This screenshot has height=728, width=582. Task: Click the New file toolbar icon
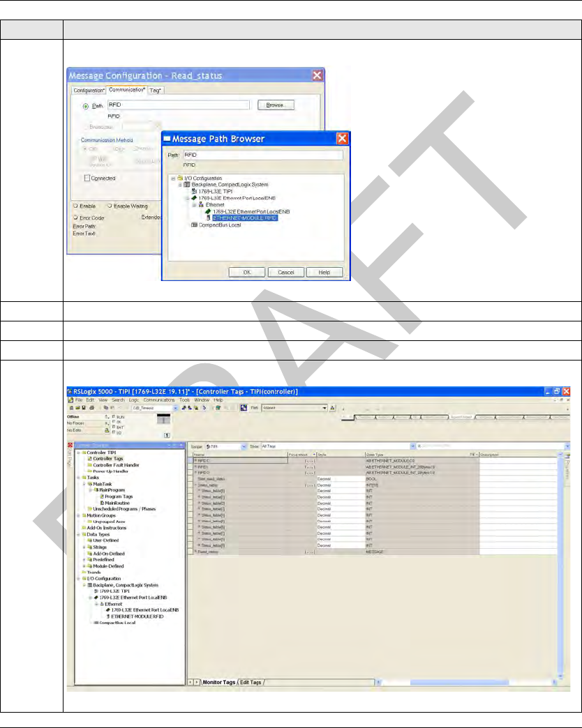71,408
